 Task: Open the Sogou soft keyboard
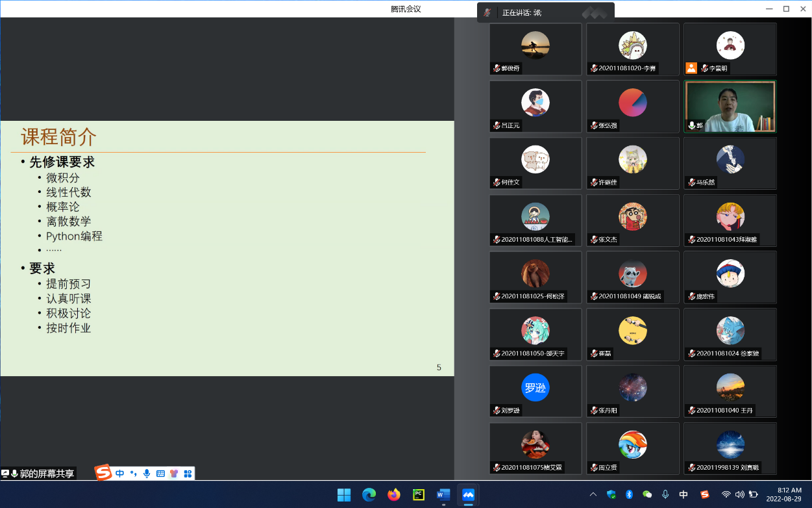tap(160, 474)
